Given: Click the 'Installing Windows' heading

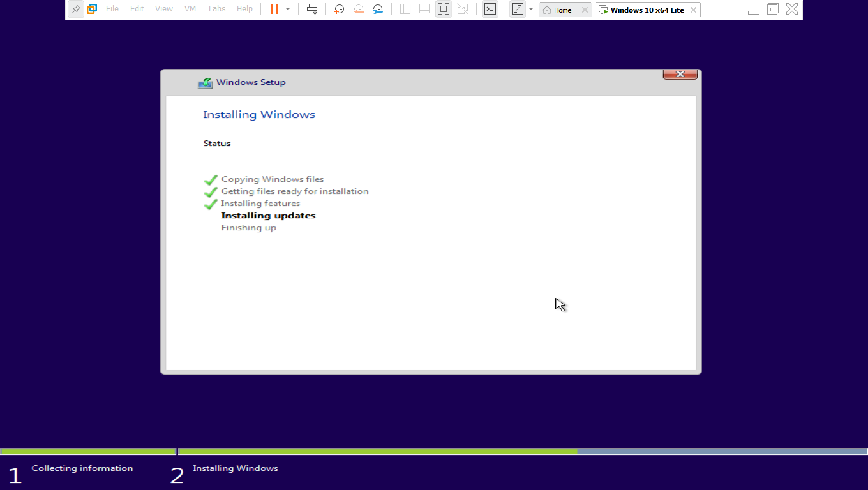Looking at the screenshot, I should tap(259, 115).
